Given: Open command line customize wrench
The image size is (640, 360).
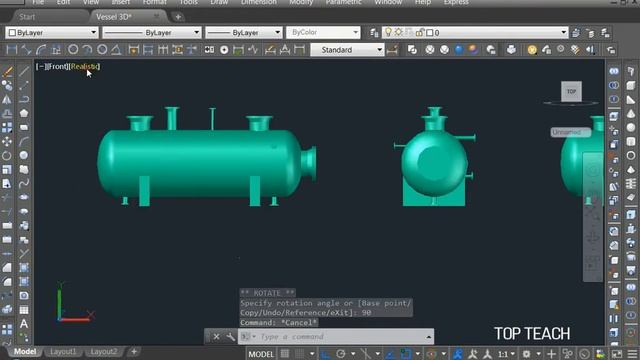Looking at the screenshot, I should tap(230, 337).
